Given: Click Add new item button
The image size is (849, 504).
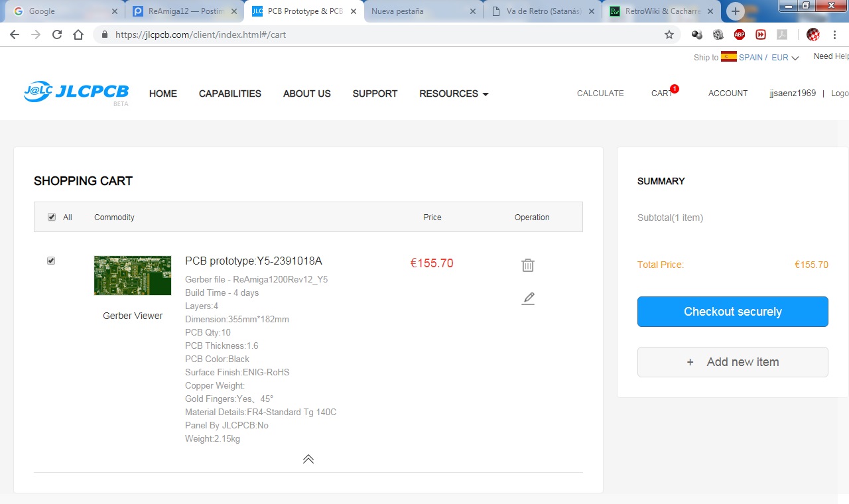Looking at the screenshot, I should 733,362.
